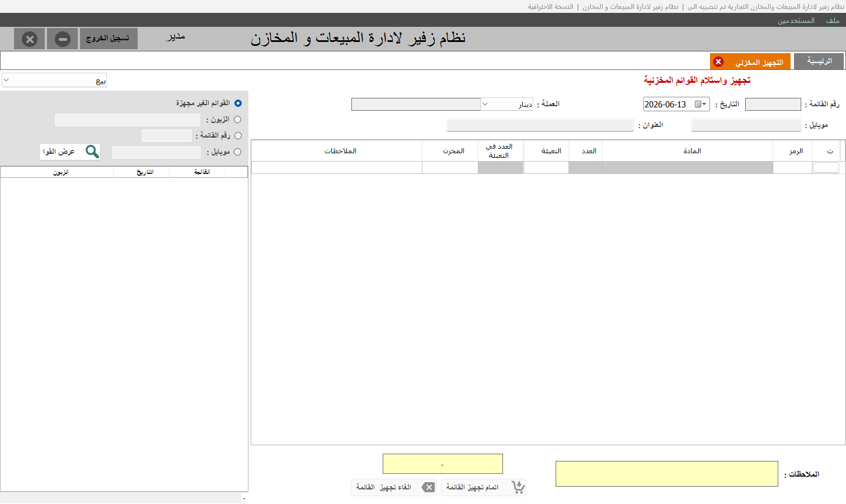The height and width of the screenshot is (504, 846).
Task: Click the العنوان address field
Action: point(540,125)
